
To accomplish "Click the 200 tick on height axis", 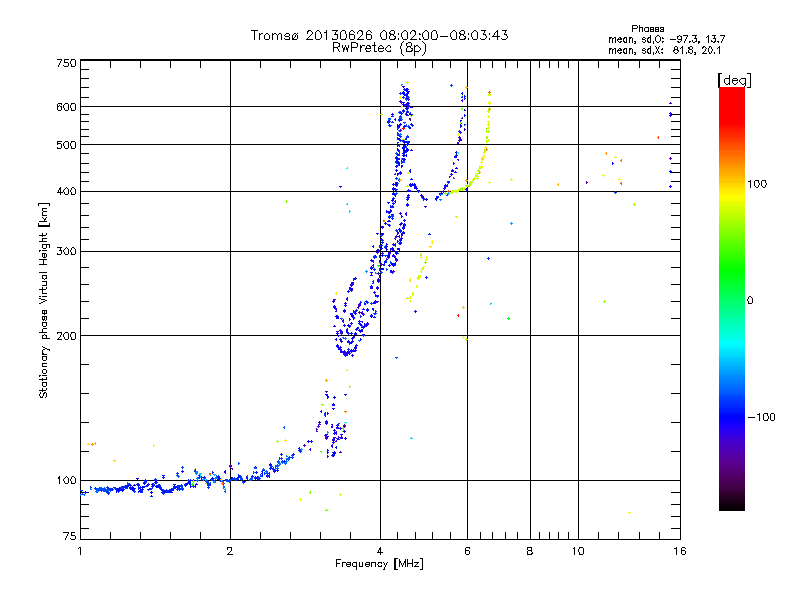I will click(x=66, y=336).
